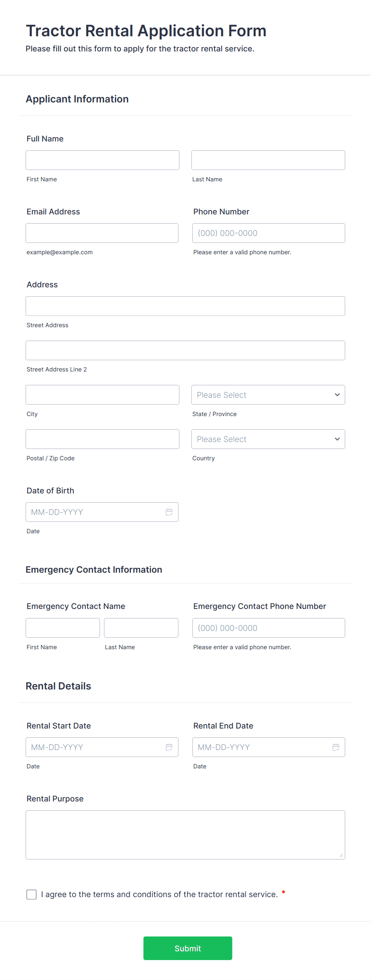Click the State / Province chevron arrow
371x980 pixels.
(x=337, y=395)
